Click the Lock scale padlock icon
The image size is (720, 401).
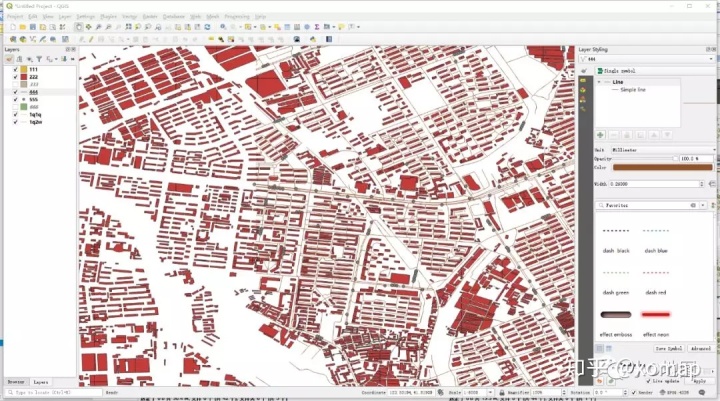(x=502, y=393)
